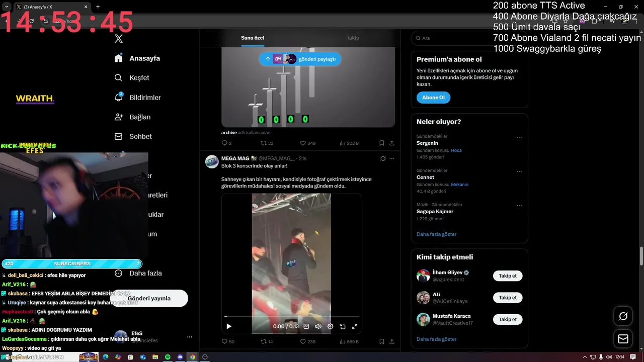
Task: Click the page vertical scrollbar thumb
Action: (641, 256)
